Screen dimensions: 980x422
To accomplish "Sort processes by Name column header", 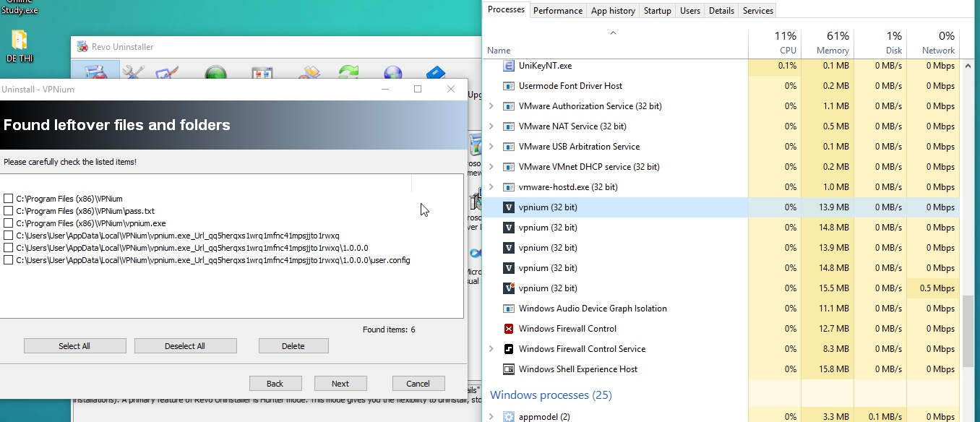I will (615, 43).
